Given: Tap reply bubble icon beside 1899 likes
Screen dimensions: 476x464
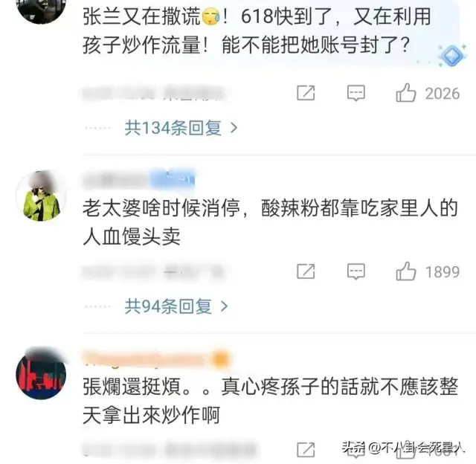Looking at the screenshot, I should pyautogui.click(x=356, y=271).
